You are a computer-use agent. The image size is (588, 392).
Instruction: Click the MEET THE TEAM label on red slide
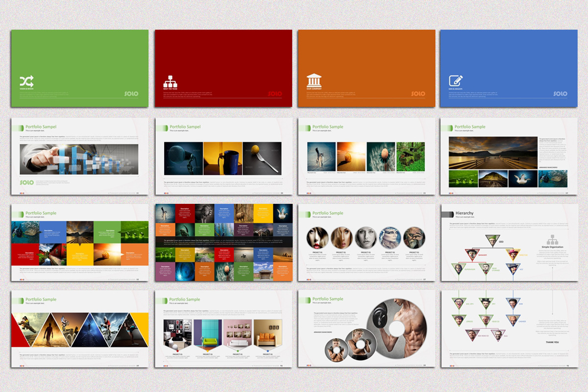[x=169, y=89]
